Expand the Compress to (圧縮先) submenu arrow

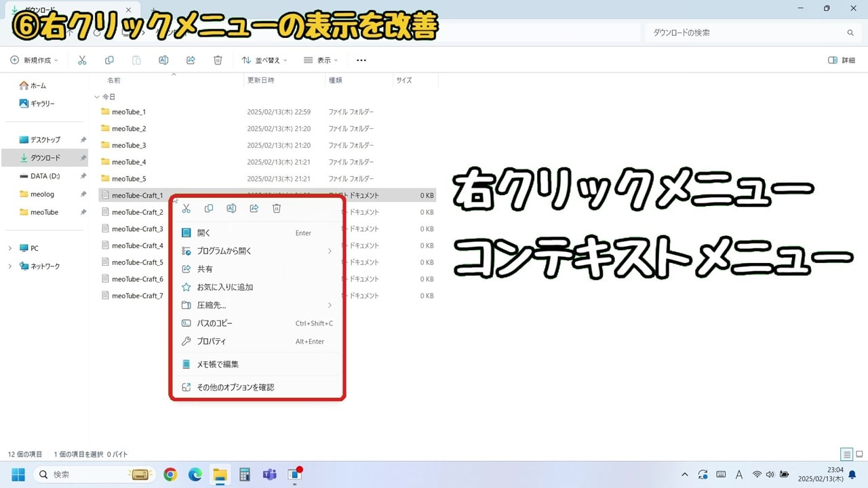(x=330, y=305)
